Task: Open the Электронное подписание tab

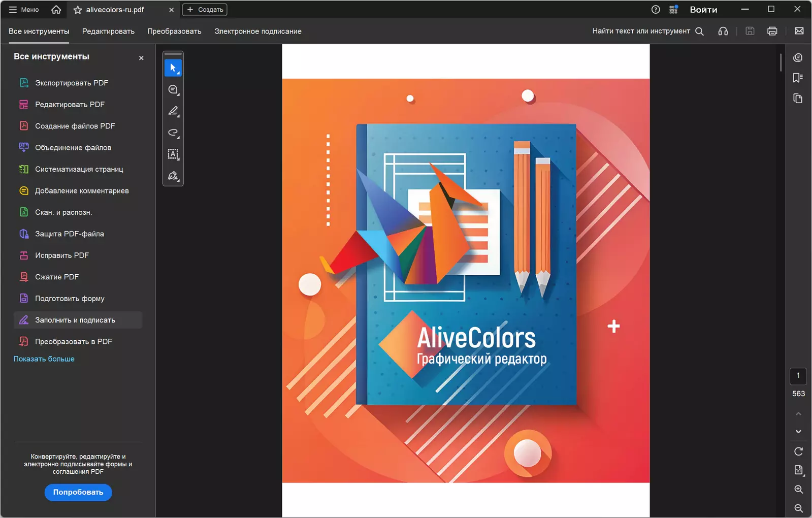Action: (x=258, y=31)
